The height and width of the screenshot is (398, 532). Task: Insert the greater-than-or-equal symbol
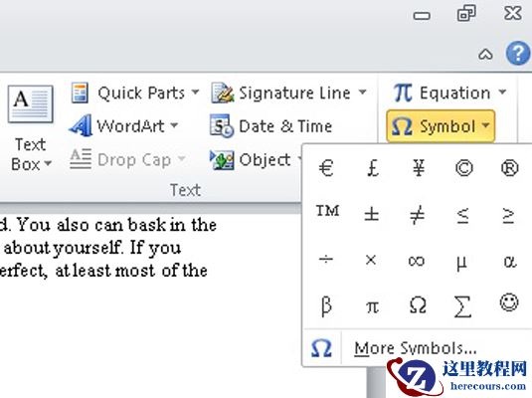[508, 215]
